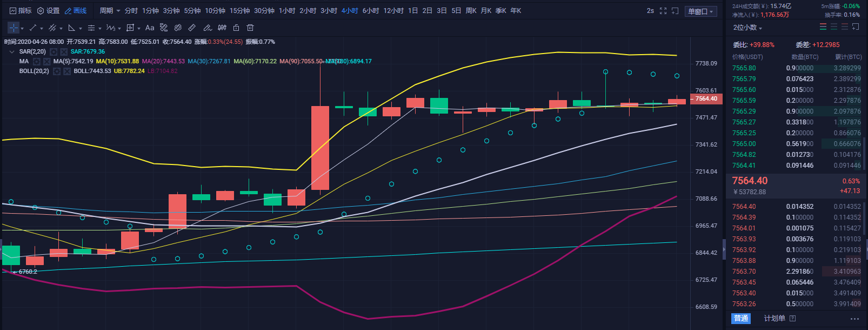Expand the angle tool dropdown arrow
The height and width of the screenshot is (330, 868).
[81, 28]
